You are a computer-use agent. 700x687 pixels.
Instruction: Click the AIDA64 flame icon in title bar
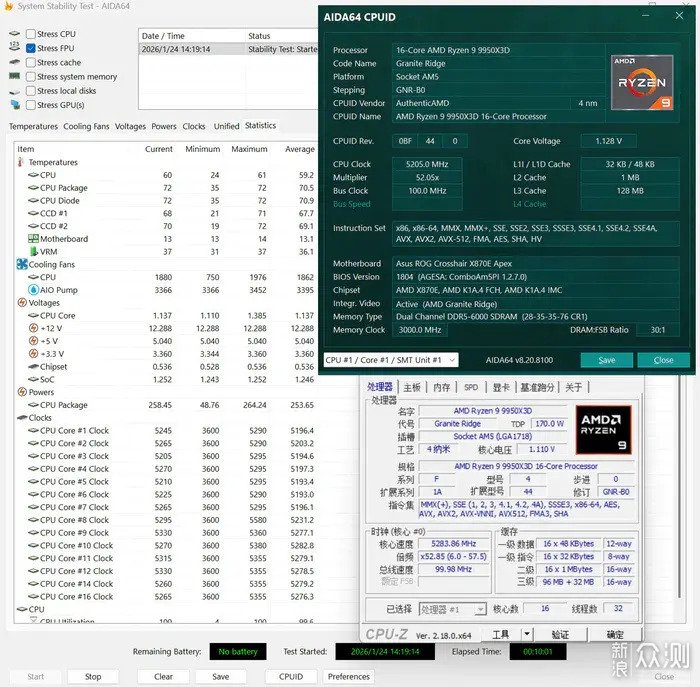point(8,6)
